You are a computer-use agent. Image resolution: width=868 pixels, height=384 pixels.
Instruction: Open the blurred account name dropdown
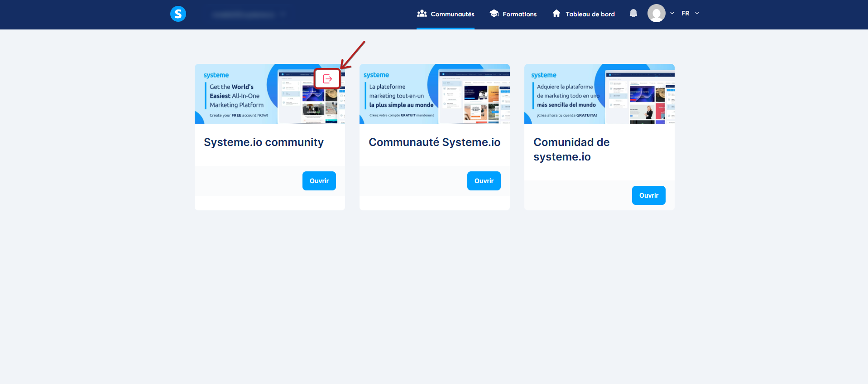pos(249,15)
